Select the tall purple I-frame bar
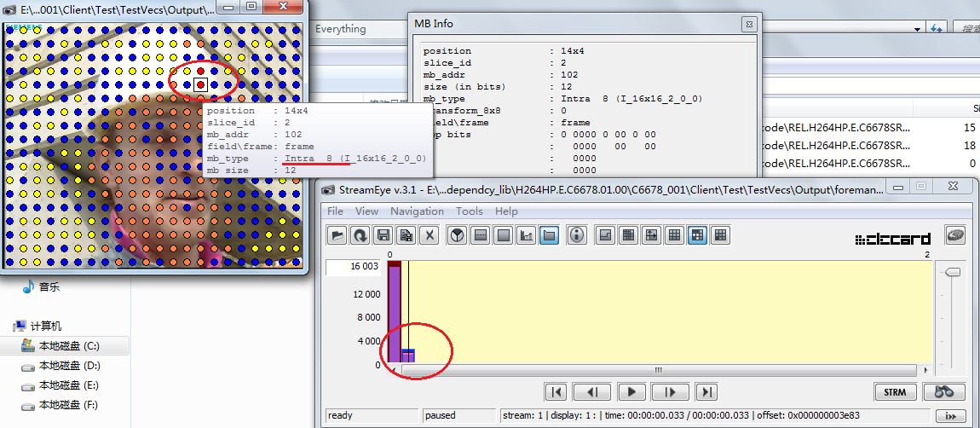The image size is (980, 428). [x=394, y=313]
